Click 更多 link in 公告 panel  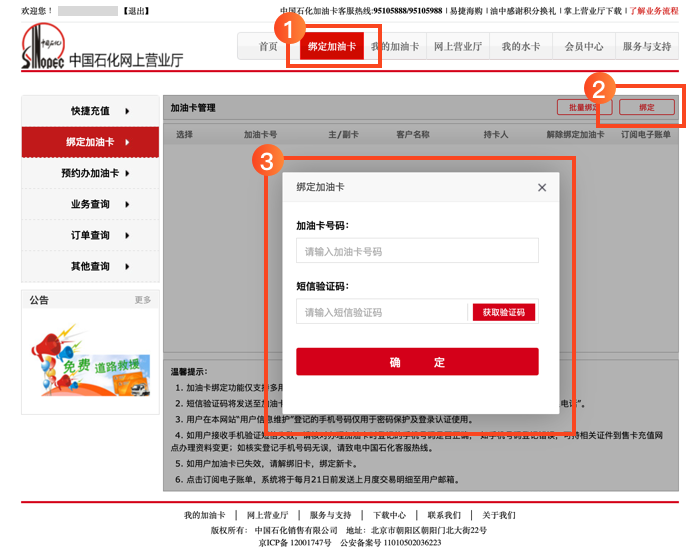tap(143, 300)
